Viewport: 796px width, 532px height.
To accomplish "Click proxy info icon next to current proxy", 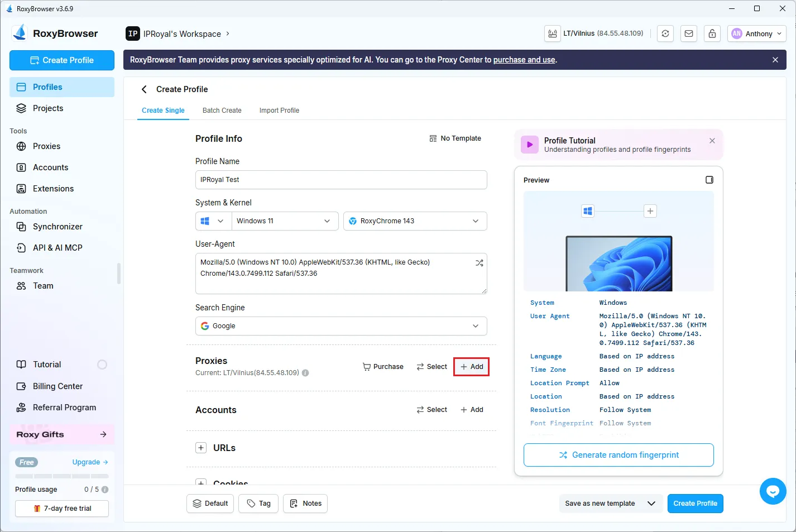I will click(x=305, y=373).
